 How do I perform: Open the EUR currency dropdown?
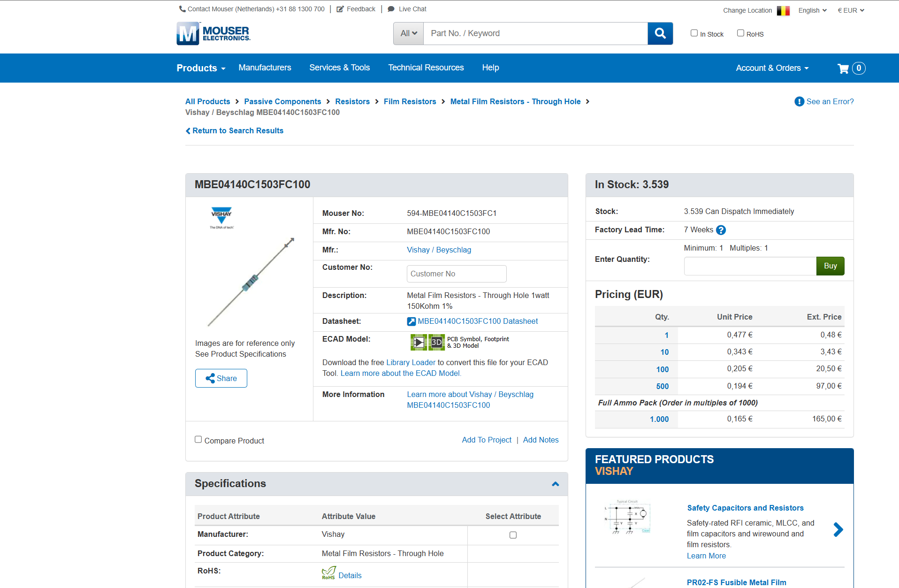tap(851, 10)
